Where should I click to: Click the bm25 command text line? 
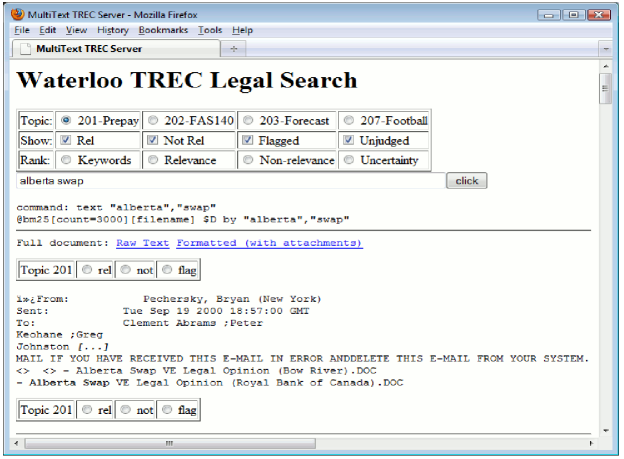click(183, 219)
